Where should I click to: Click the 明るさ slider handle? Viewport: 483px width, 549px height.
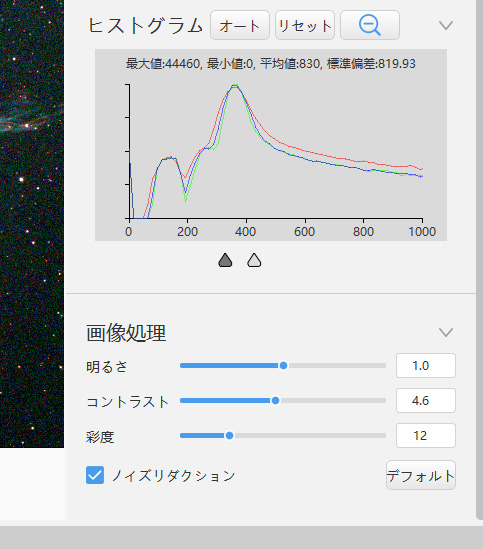click(283, 366)
